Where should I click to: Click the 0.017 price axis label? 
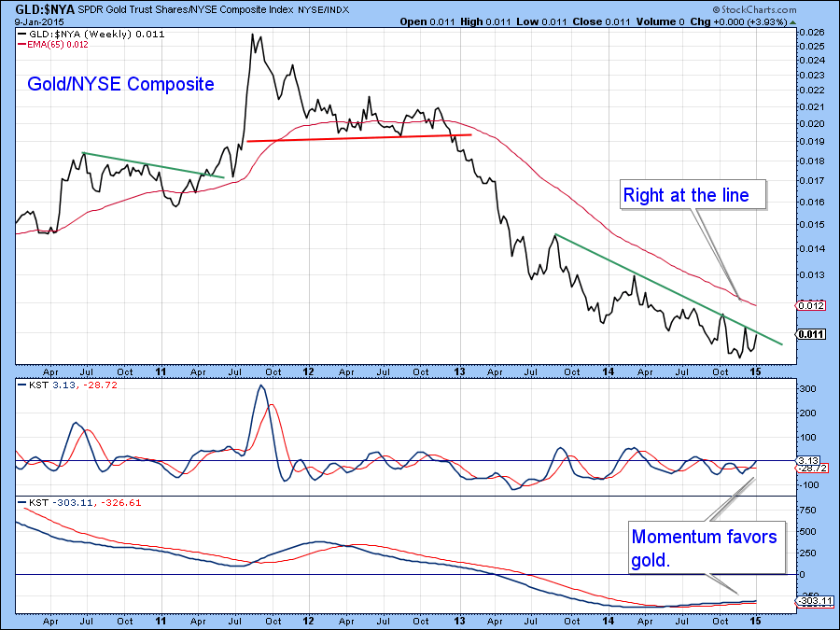tap(811, 180)
